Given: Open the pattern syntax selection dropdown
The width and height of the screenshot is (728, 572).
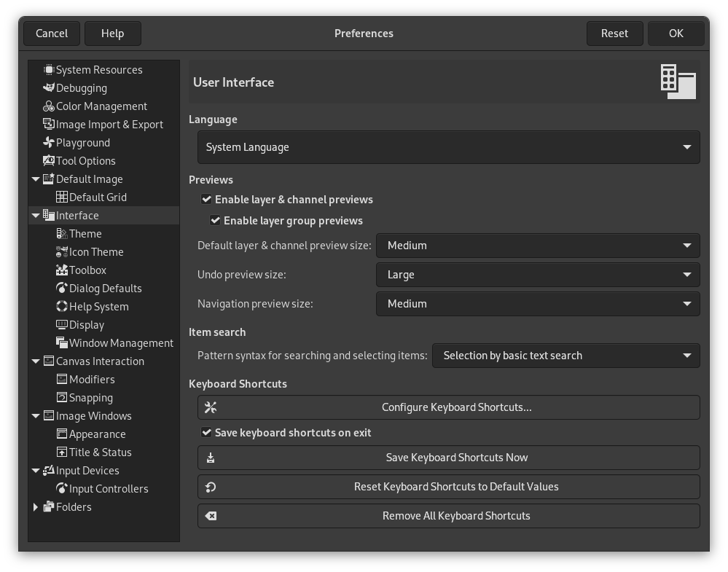Looking at the screenshot, I should pos(566,355).
